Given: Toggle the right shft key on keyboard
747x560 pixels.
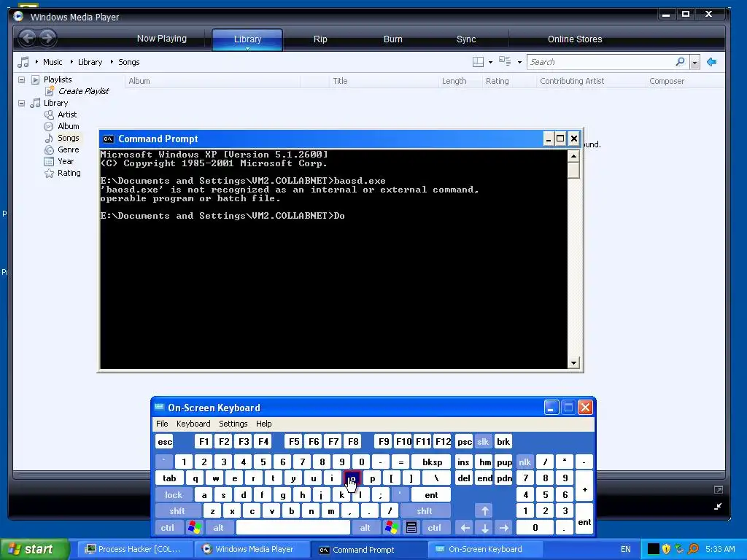Looking at the screenshot, I should coord(425,511).
